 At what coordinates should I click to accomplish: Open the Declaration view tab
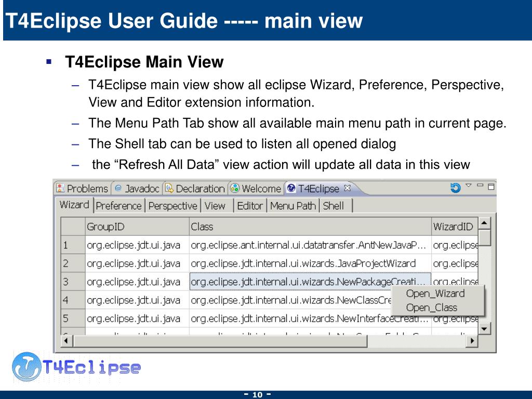(195, 188)
